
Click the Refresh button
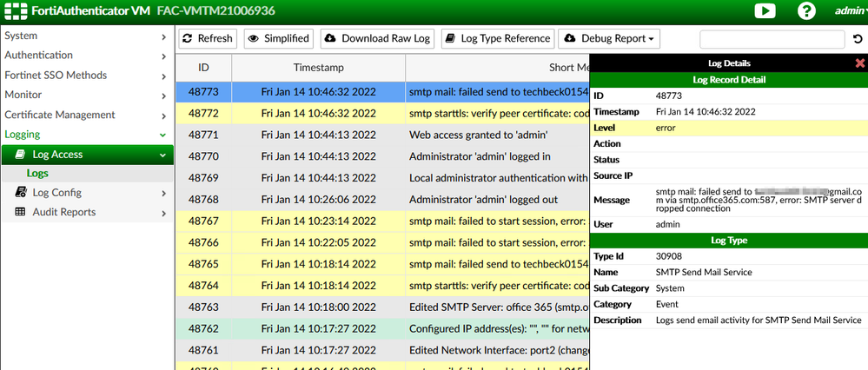[207, 38]
